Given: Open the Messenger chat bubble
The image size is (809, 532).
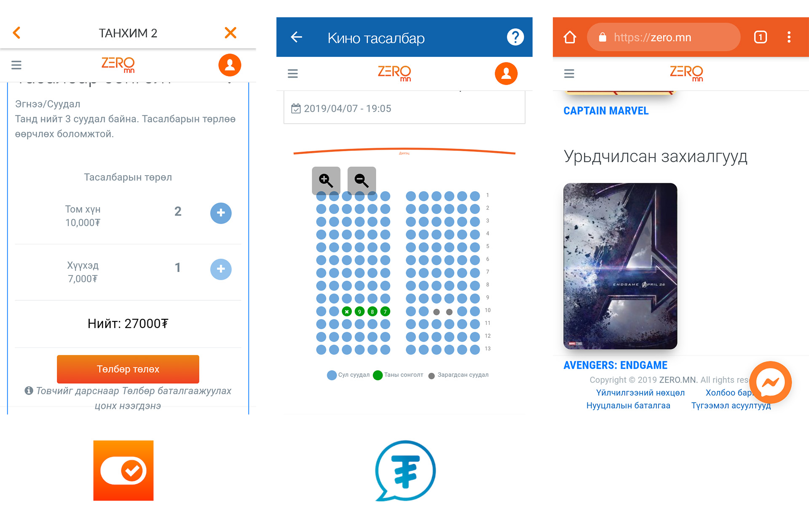Looking at the screenshot, I should pos(771,382).
